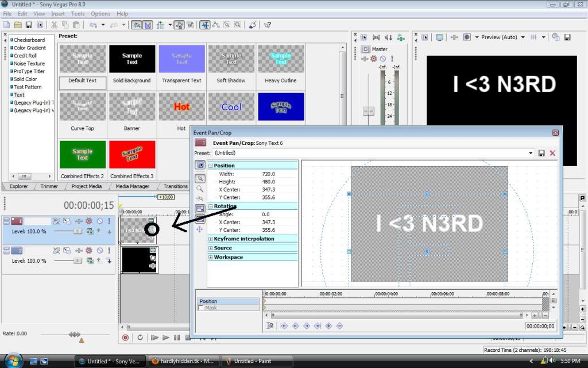Click the Cut scissors toolbar icon
The width and height of the screenshot is (588, 368).
(55, 25)
